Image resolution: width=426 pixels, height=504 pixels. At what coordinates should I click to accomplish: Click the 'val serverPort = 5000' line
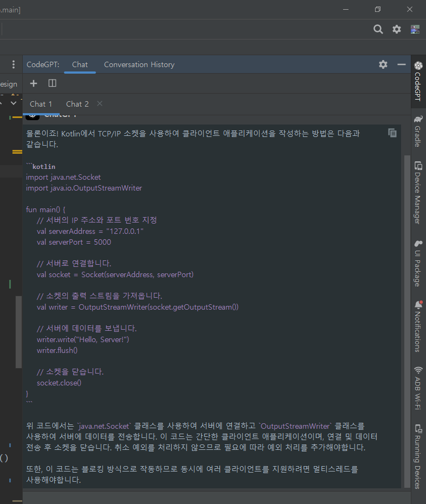point(74,242)
